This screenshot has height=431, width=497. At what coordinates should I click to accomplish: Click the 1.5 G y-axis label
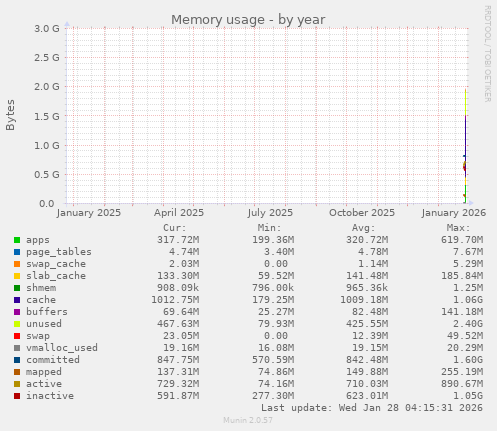(47, 117)
